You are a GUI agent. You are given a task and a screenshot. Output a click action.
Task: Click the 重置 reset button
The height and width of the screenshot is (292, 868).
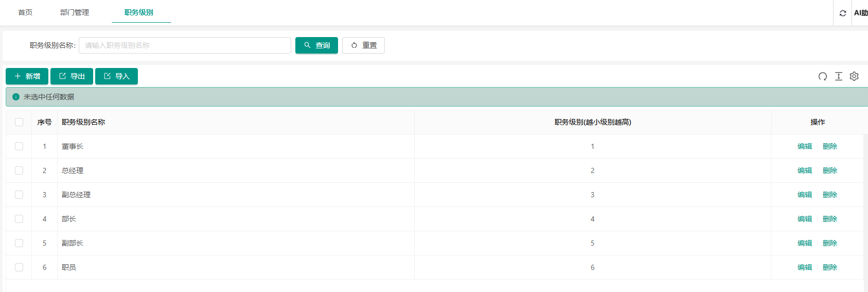click(x=363, y=45)
